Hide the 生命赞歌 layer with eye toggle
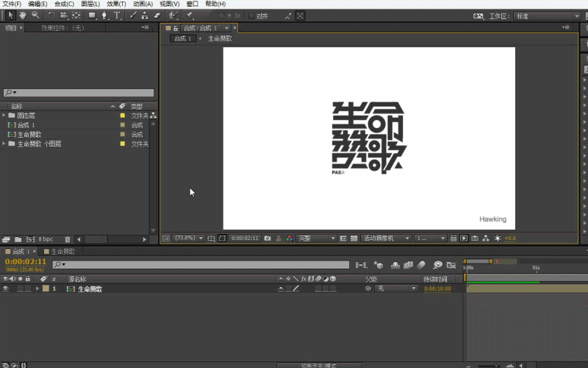The width and height of the screenshot is (588, 368). tap(6, 289)
